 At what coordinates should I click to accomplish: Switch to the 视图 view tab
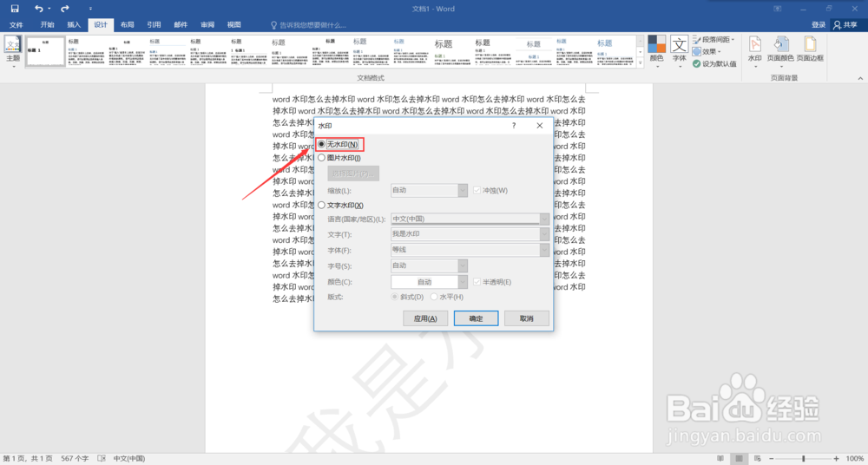(x=234, y=25)
